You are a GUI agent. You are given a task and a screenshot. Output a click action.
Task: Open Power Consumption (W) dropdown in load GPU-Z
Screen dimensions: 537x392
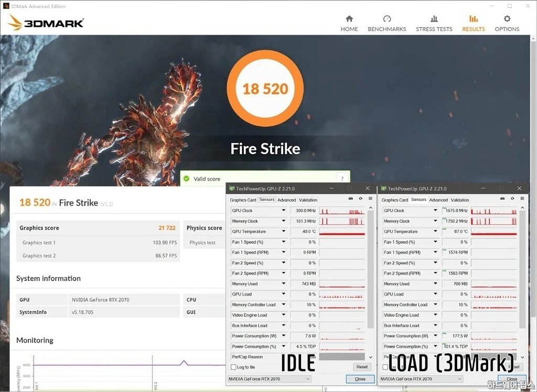(x=435, y=336)
